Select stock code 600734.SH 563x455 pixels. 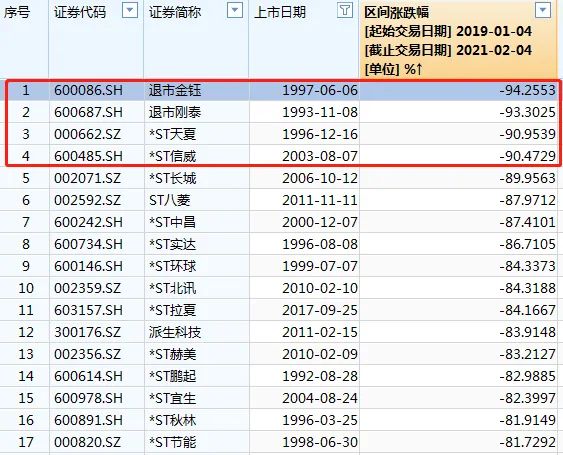(88, 245)
